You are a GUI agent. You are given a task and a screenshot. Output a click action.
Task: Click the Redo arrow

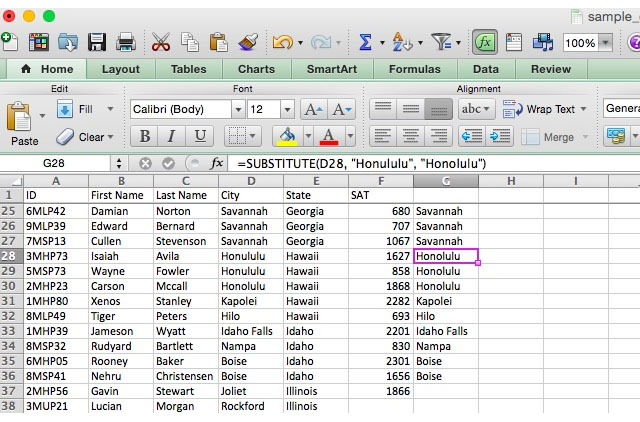[x=321, y=42]
